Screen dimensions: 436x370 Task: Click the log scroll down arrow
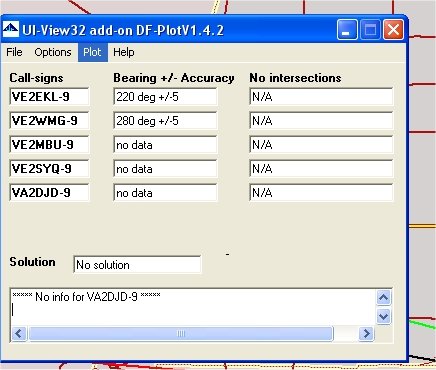click(x=383, y=316)
